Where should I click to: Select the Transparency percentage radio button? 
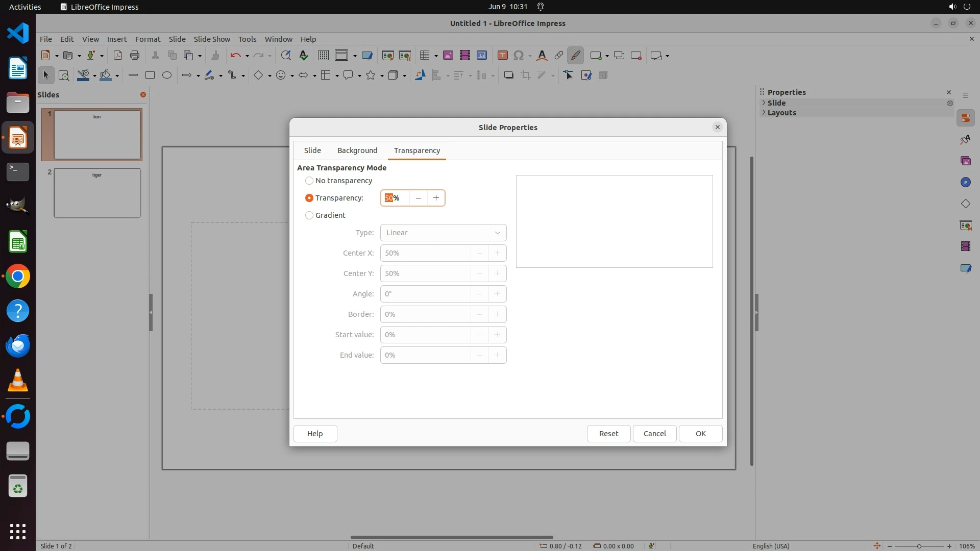click(x=309, y=198)
